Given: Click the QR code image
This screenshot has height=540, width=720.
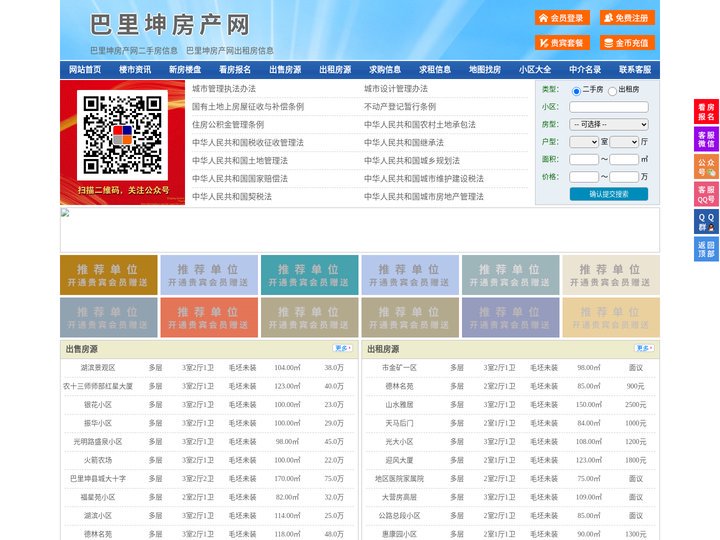Looking at the screenshot, I should 122,135.
